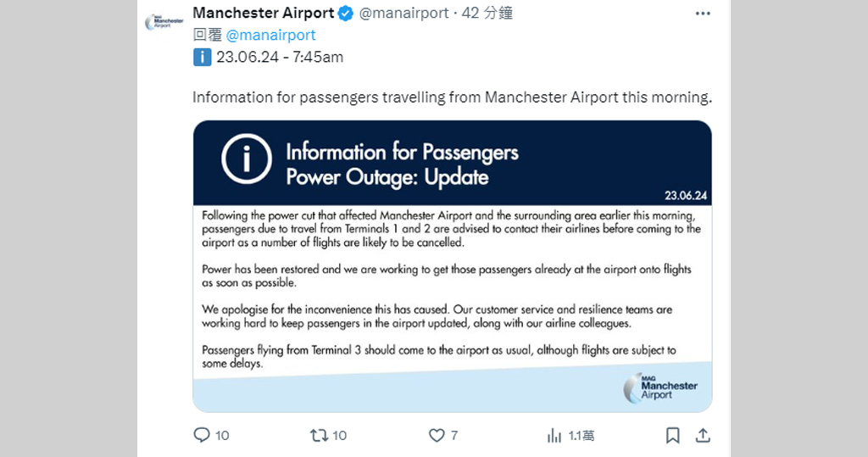Image resolution: width=868 pixels, height=457 pixels.
Task: Click the @manairport handle beside the name
Action: [x=403, y=14]
